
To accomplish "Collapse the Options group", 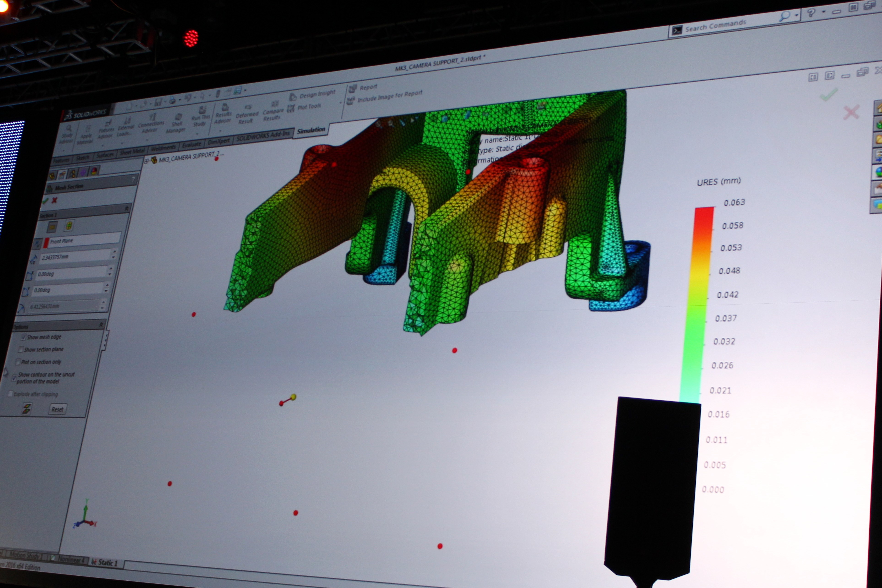I will coord(101,325).
